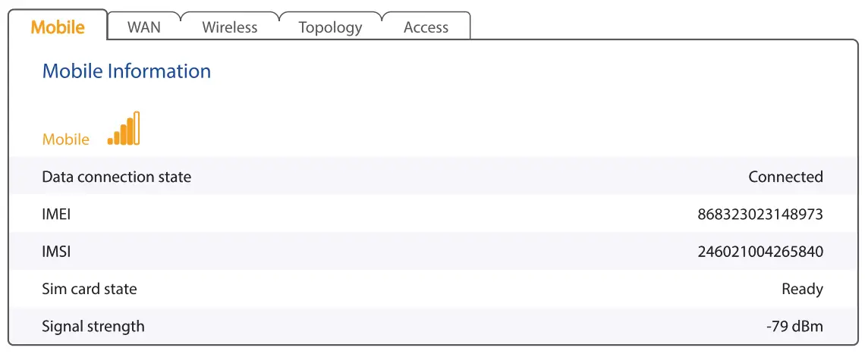Image resolution: width=868 pixels, height=354 pixels.
Task: Open the Mobile tab
Action: tap(58, 27)
